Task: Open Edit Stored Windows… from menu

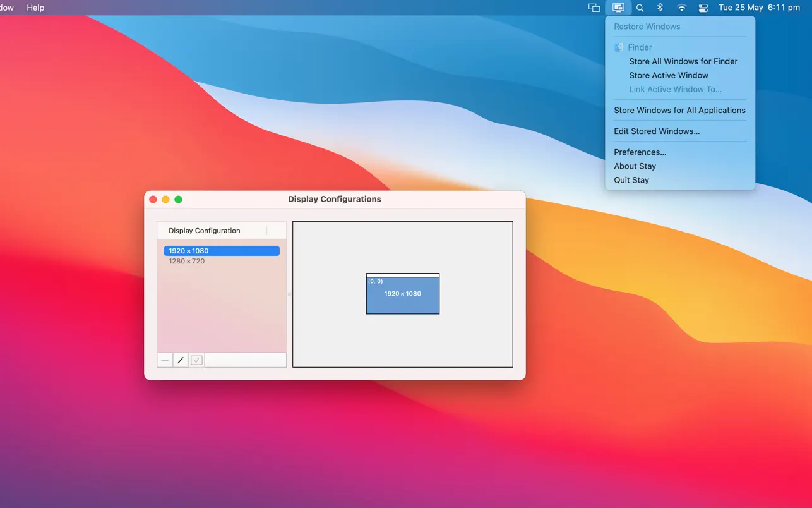Action: [657, 131]
